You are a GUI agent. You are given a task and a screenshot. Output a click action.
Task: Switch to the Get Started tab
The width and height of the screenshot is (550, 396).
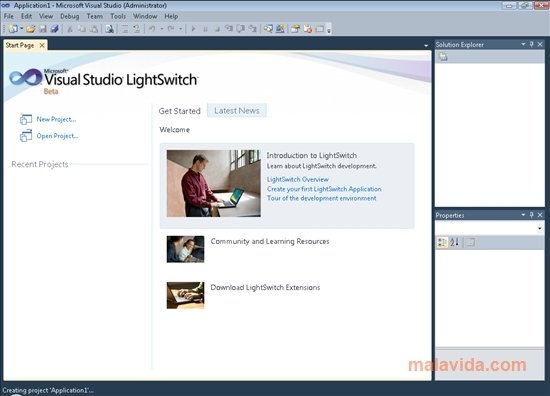pos(179,111)
